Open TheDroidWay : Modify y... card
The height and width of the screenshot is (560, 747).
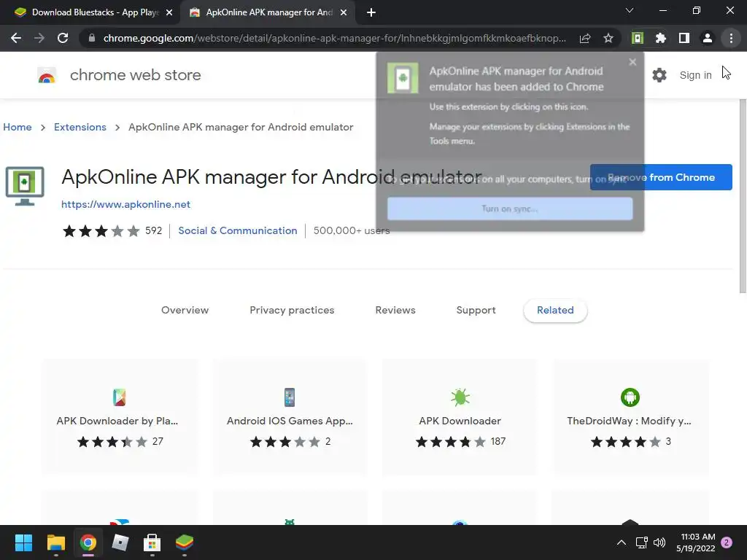tap(630, 417)
